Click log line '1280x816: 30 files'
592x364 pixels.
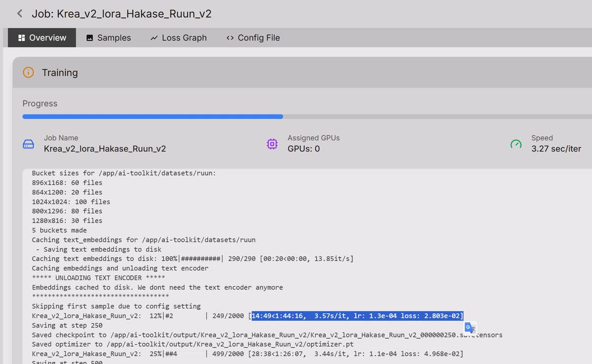point(67,220)
